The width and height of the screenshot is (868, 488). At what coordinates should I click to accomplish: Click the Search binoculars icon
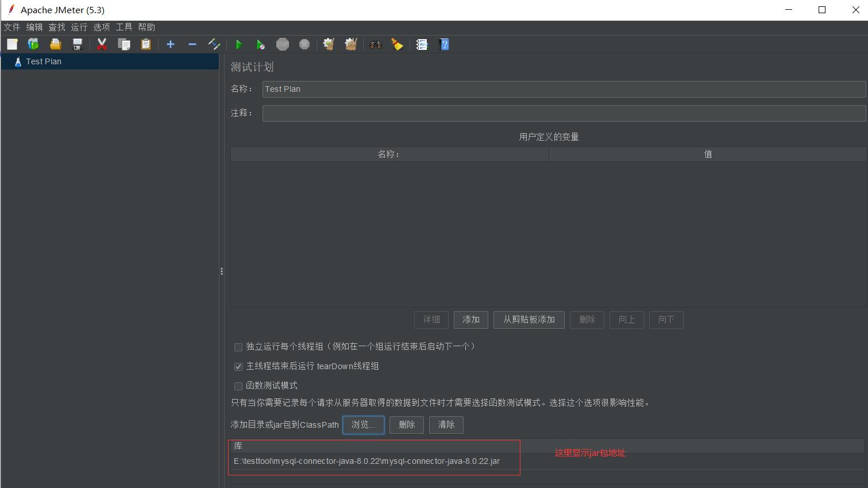376,44
